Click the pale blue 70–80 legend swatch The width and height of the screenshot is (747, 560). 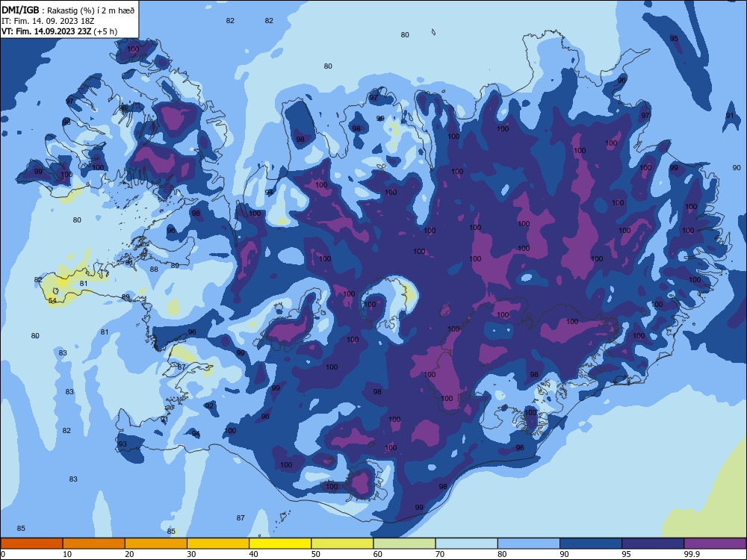point(466,544)
